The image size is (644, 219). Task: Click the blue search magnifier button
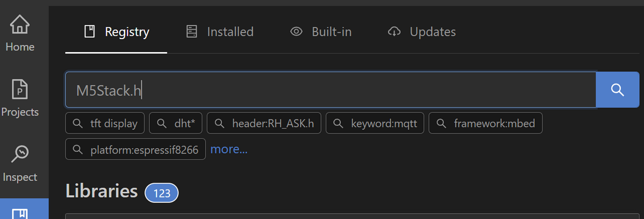click(617, 90)
